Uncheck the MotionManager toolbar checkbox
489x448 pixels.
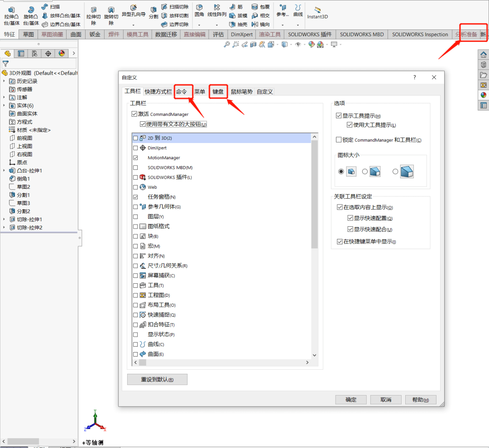(135, 158)
